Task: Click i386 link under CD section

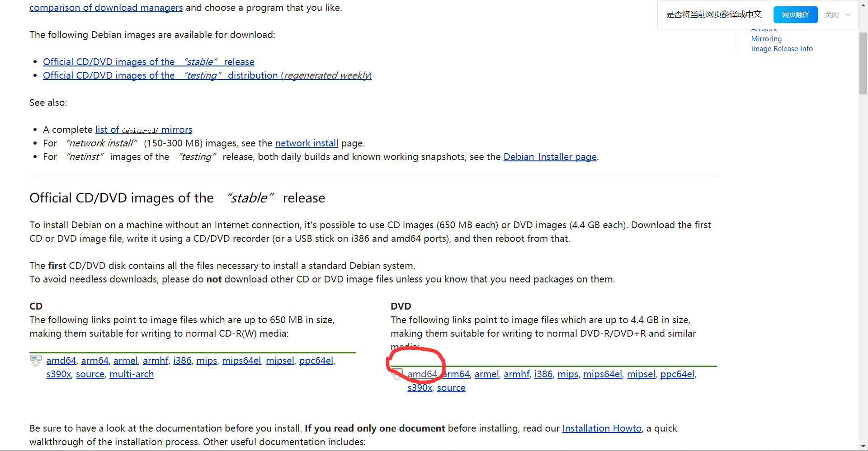Action: (182, 361)
